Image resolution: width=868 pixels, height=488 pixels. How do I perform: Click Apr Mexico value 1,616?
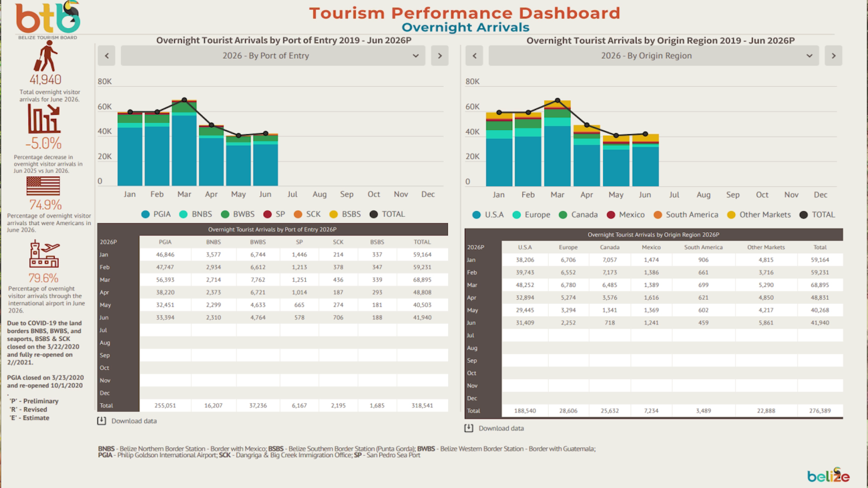(651, 298)
